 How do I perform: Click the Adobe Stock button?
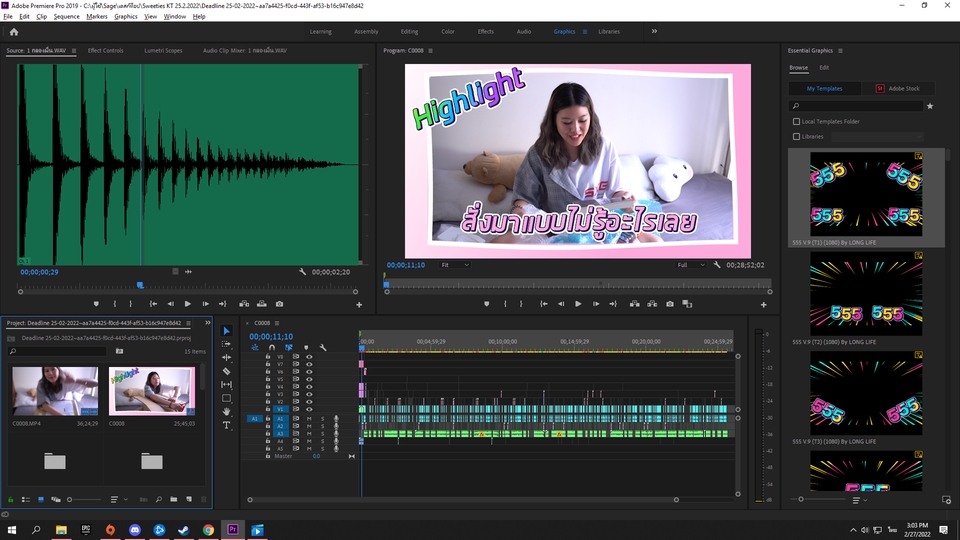[x=896, y=88]
